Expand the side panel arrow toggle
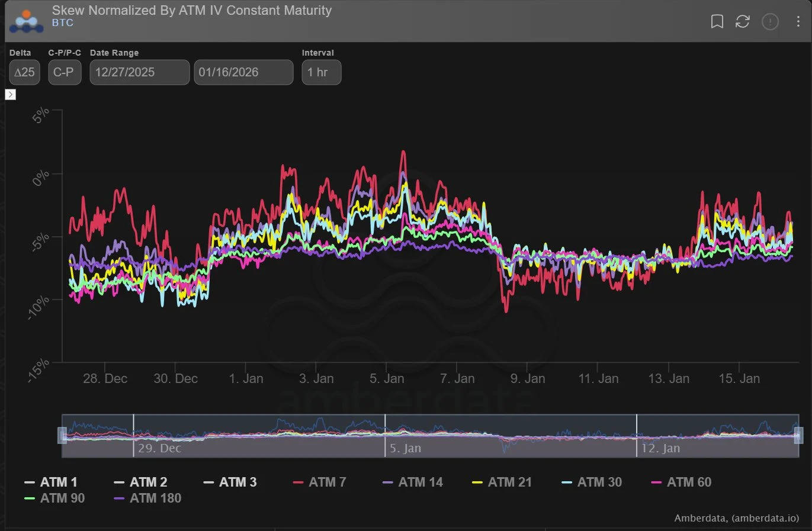The height and width of the screenshot is (531, 812). coord(11,95)
